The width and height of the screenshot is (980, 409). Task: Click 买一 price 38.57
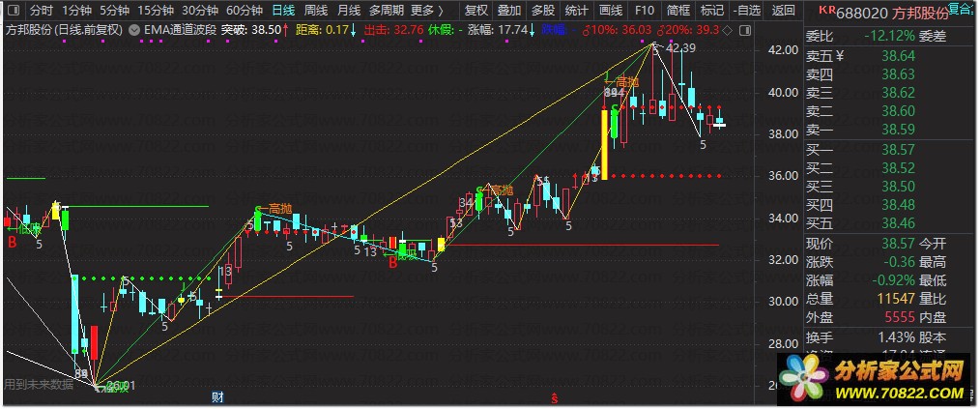(898, 150)
